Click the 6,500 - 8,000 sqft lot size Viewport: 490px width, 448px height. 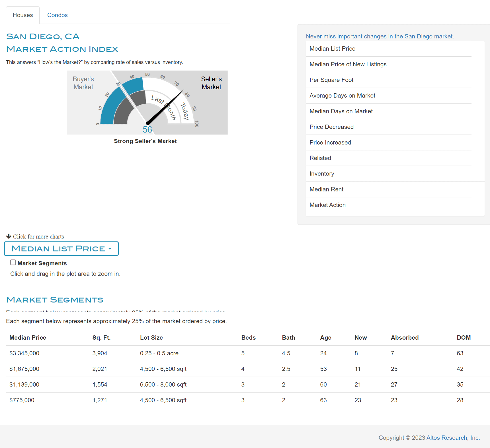163,385
